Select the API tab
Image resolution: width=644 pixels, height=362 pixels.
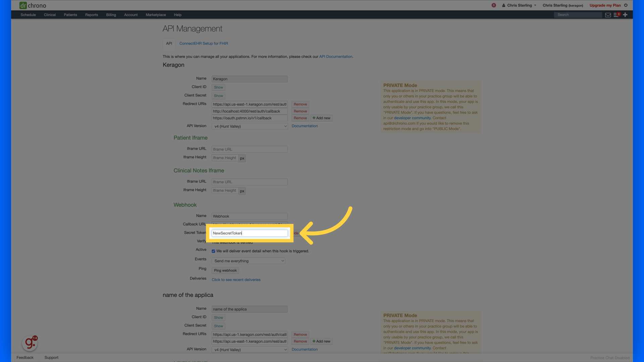click(169, 43)
